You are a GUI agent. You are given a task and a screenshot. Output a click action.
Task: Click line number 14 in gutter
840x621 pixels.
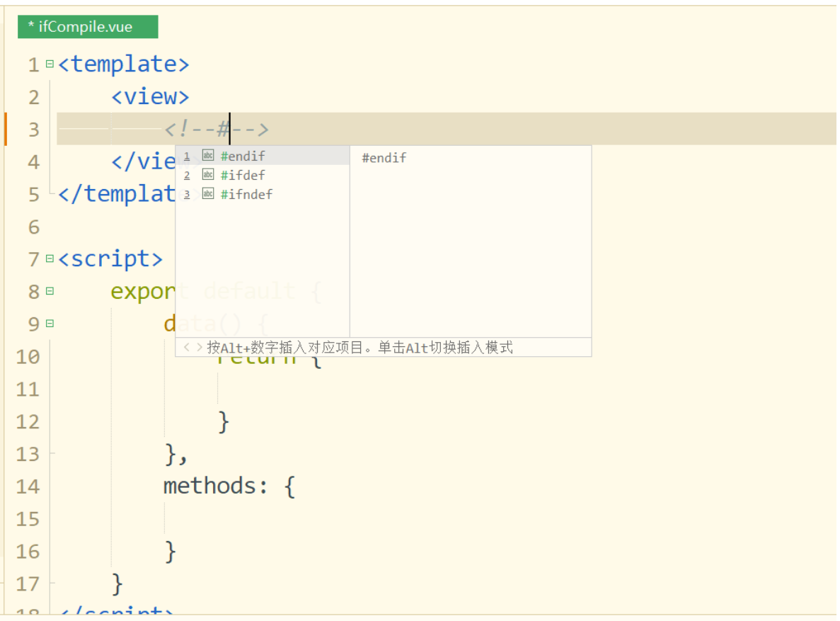tap(28, 487)
